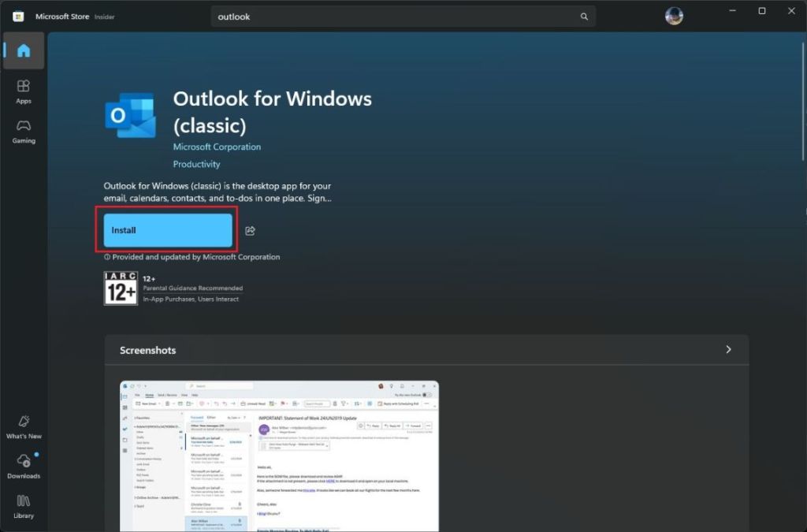Click the search magnifier in the search bar
The image size is (807, 532).
click(x=583, y=16)
